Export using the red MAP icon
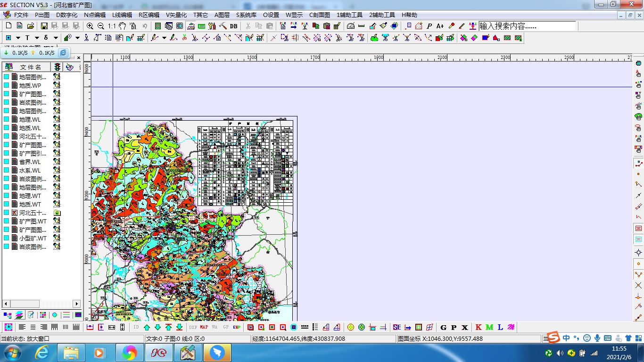Screen dimensions: 644x362 204,327
